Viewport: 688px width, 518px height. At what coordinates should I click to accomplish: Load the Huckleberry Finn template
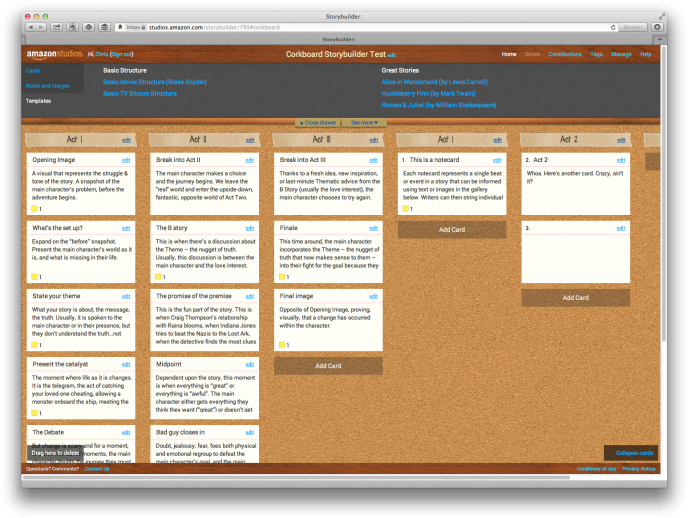tap(428, 93)
